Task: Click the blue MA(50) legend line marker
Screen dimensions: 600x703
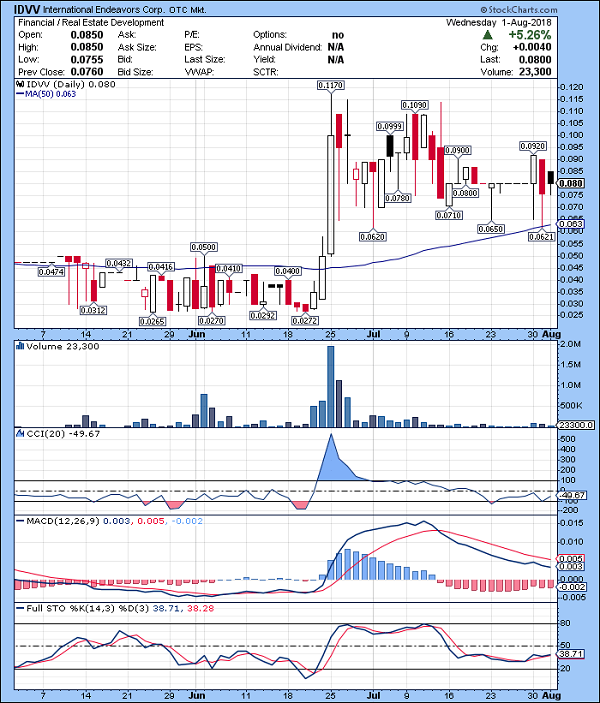Action: 20,94
